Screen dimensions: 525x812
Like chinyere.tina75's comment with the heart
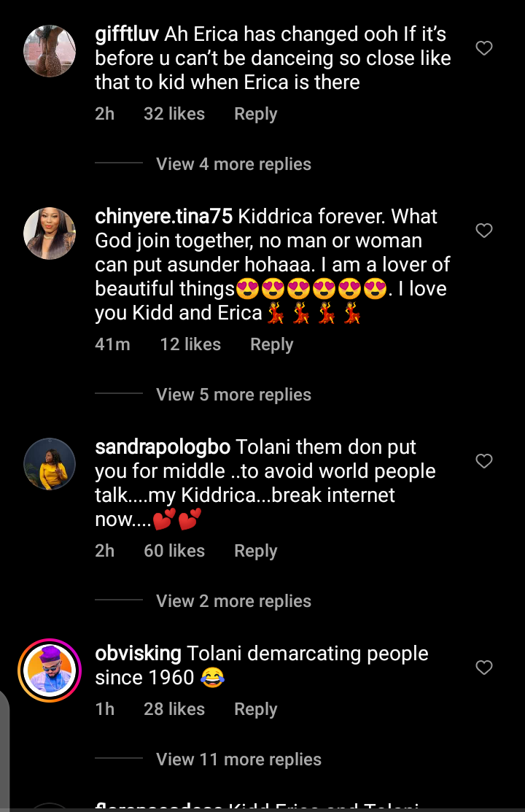[484, 231]
